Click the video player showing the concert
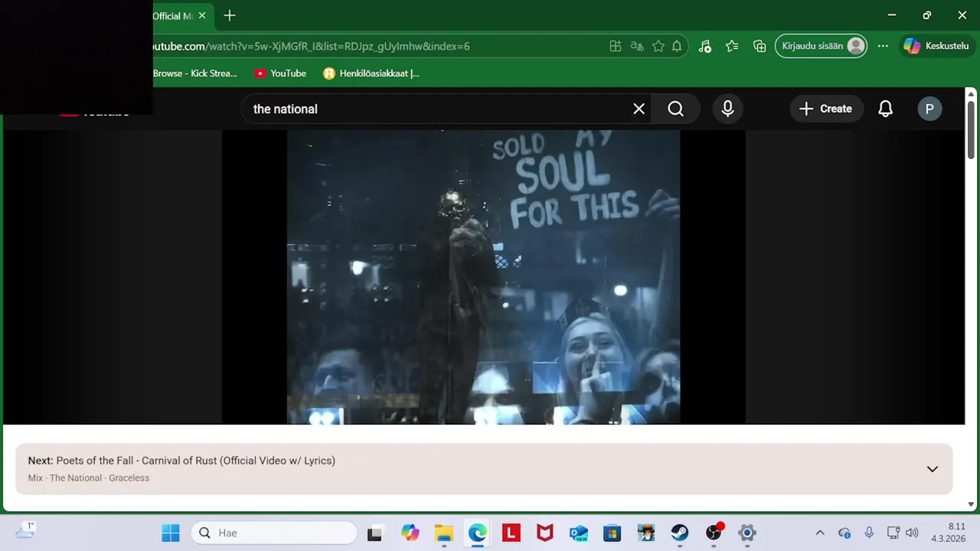The width and height of the screenshot is (980, 551). (x=483, y=276)
